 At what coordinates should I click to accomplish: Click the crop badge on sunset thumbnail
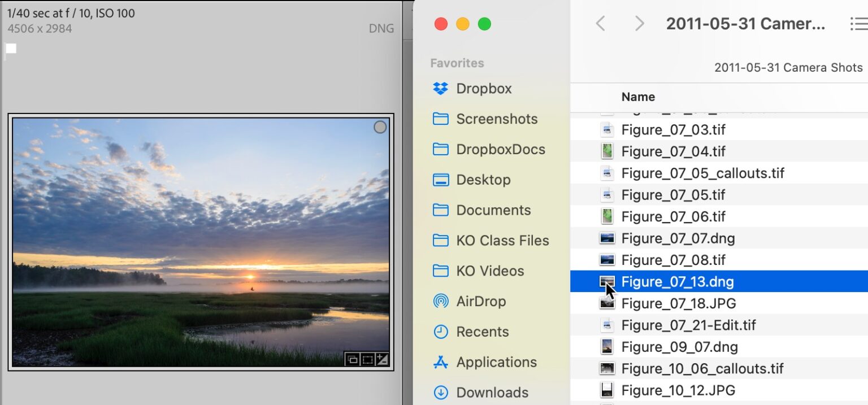tap(368, 359)
